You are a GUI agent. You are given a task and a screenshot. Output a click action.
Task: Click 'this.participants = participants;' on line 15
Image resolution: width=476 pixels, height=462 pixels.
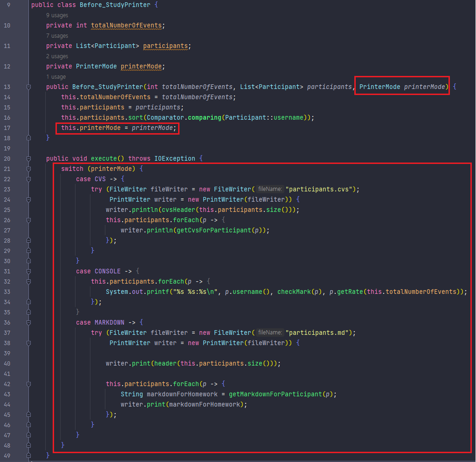122,108
